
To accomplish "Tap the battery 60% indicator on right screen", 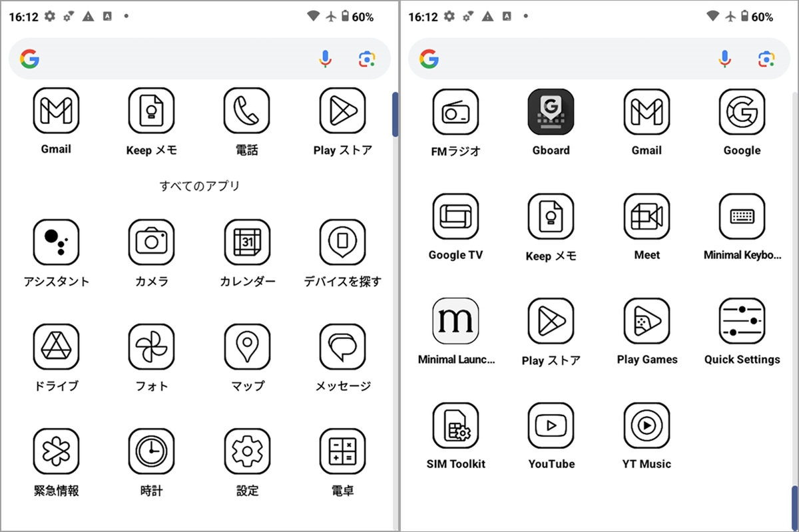I will click(x=757, y=17).
